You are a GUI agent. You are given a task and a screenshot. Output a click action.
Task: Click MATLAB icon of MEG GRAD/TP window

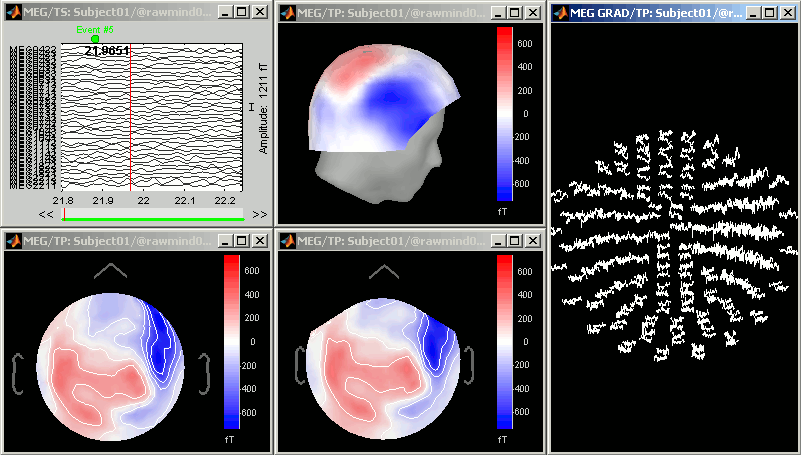click(x=561, y=13)
